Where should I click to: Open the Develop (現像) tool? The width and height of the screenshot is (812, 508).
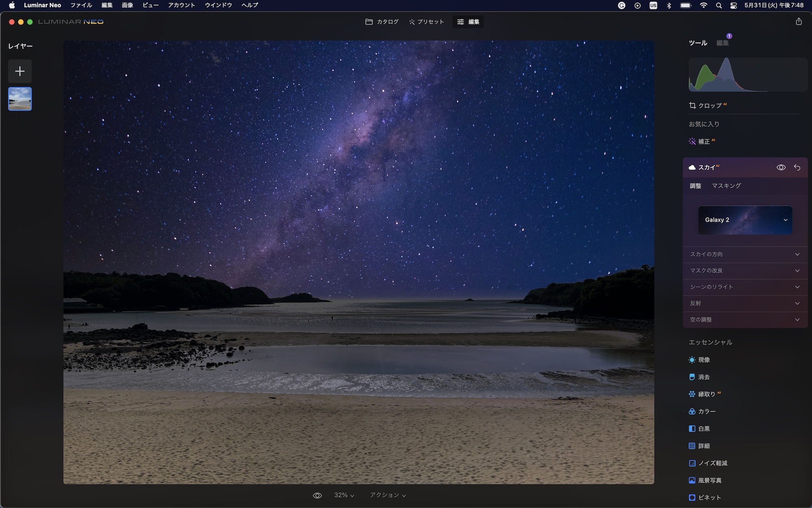click(x=704, y=360)
